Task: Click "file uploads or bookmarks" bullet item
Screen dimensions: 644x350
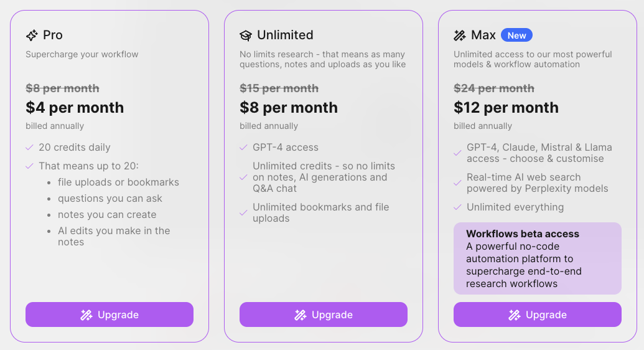Action: point(118,182)
